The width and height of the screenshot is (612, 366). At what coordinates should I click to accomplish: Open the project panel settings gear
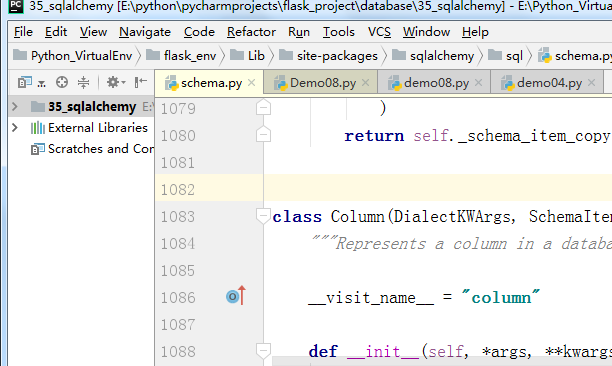click(x=116, y=82)
